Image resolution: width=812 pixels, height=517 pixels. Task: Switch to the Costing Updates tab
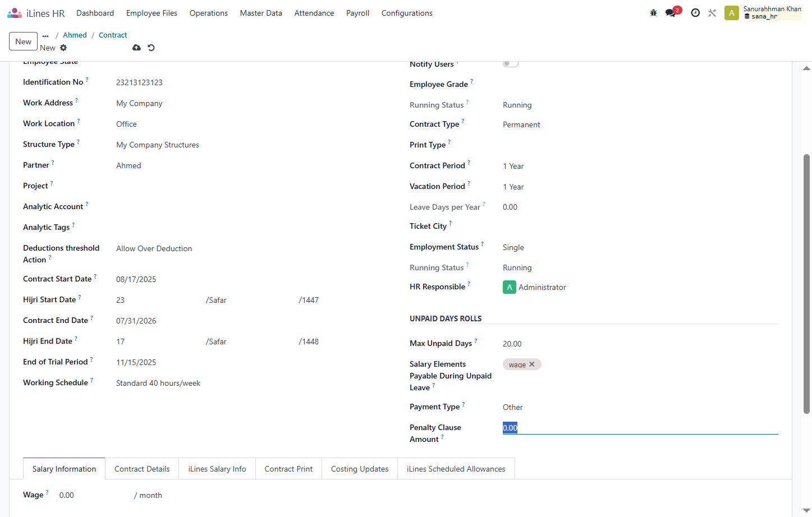360,469
